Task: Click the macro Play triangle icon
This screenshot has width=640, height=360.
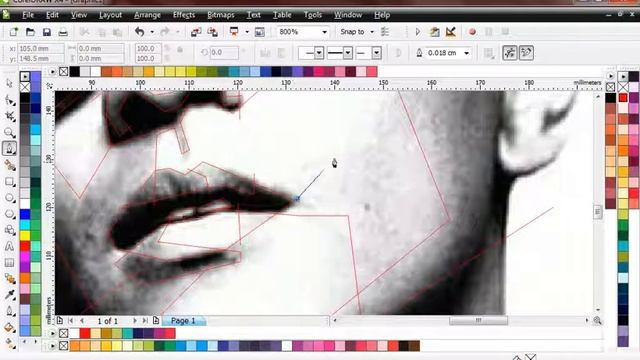Action: tap(418, 32)
